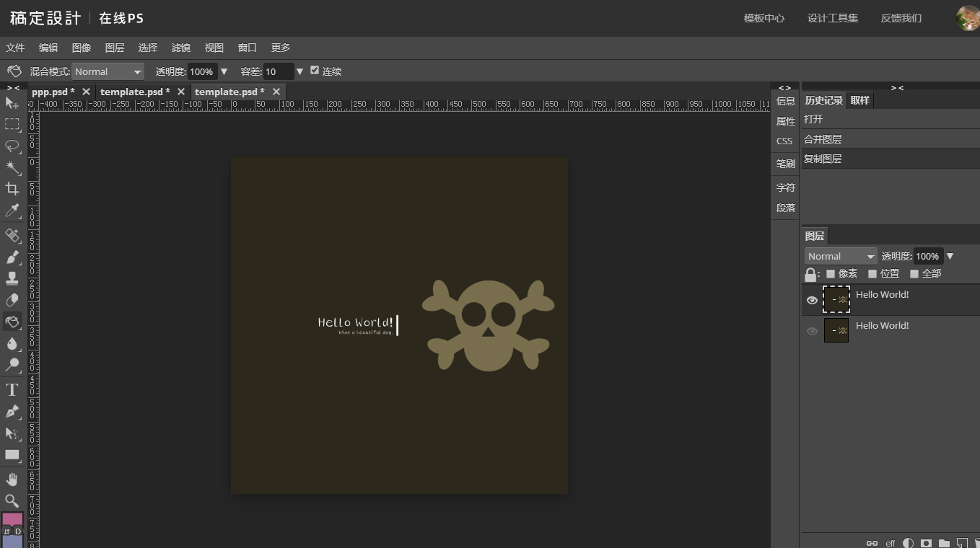Switch to the ppp.psd tab
Screen dimensions: 980x548
(x=53, y=92)
